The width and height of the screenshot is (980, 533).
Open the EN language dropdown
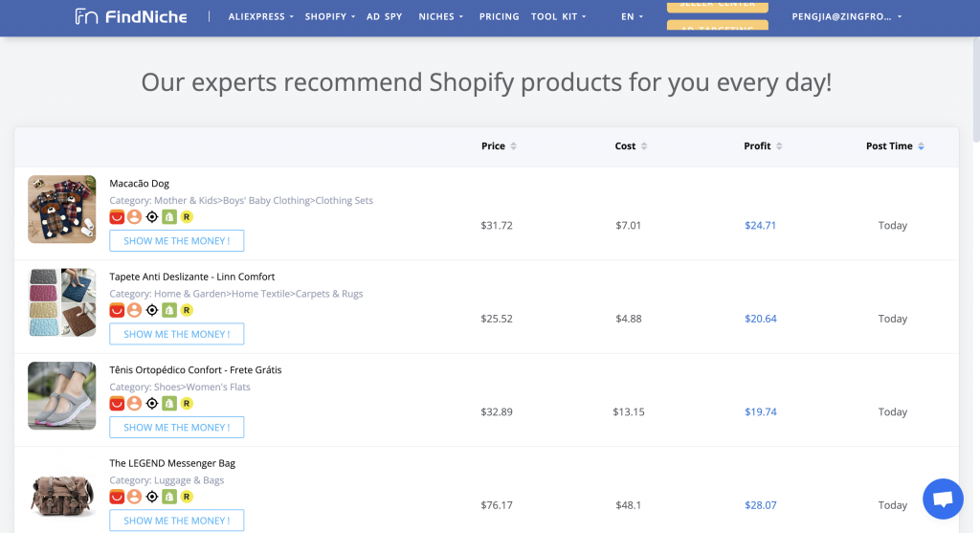point(632,17)
